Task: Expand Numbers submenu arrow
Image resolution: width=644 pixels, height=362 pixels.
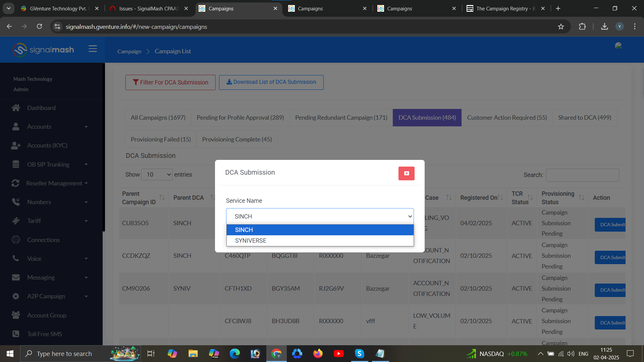Action: (86, 202)
